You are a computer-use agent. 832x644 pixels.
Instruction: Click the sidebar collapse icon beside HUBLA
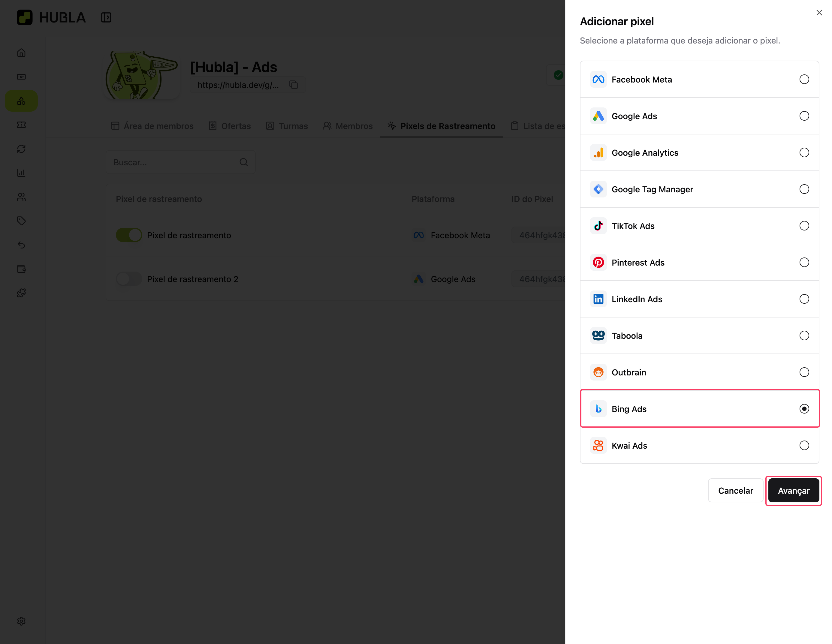(106, 17)
